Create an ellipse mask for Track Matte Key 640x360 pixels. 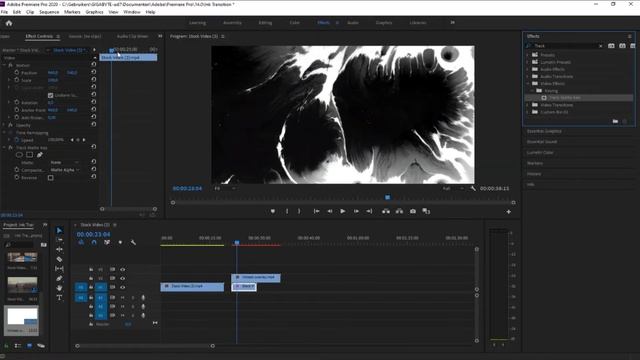[19, 155]
